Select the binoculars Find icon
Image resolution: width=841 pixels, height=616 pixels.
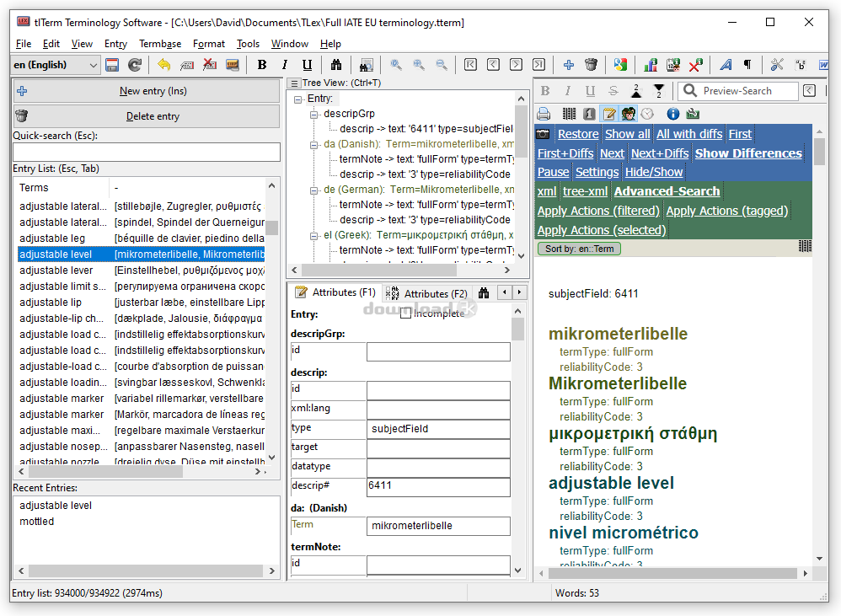pyautogui.click(x=338, y=64)
